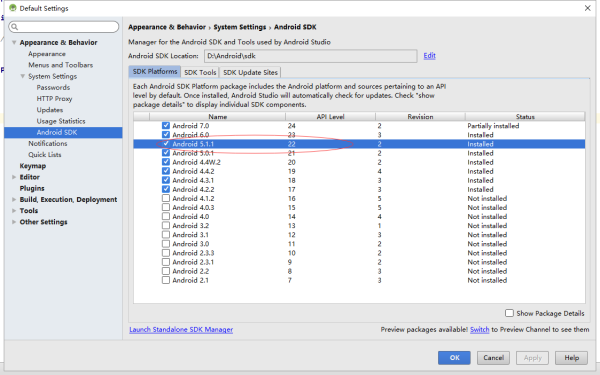
Task: Check the Android 3.0 checkbox
Action: (x=166, y=244)
